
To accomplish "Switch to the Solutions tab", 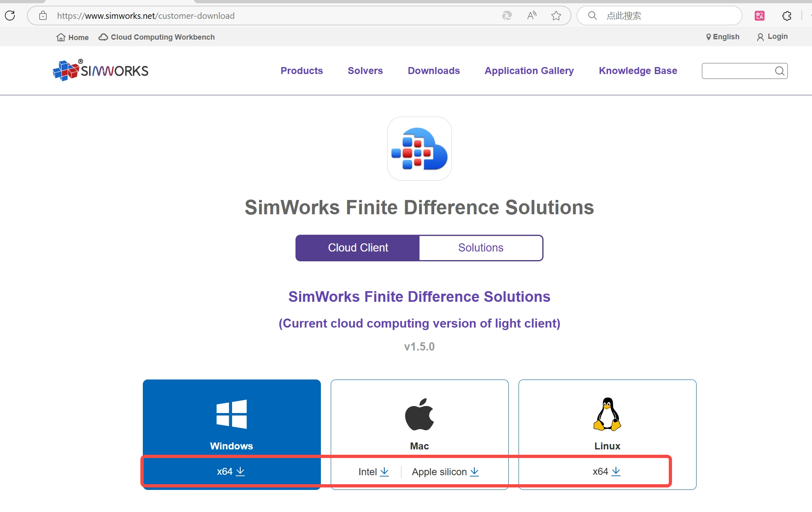I will [481, 248].
